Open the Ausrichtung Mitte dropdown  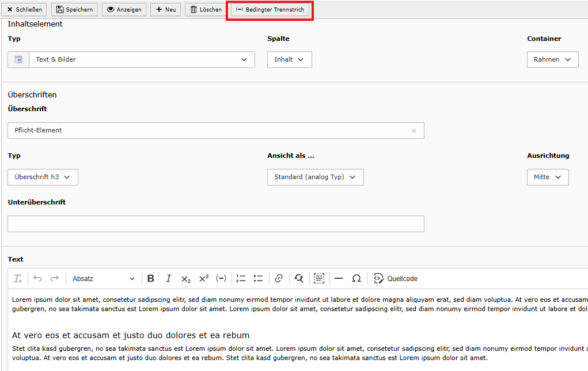point(547,177)
